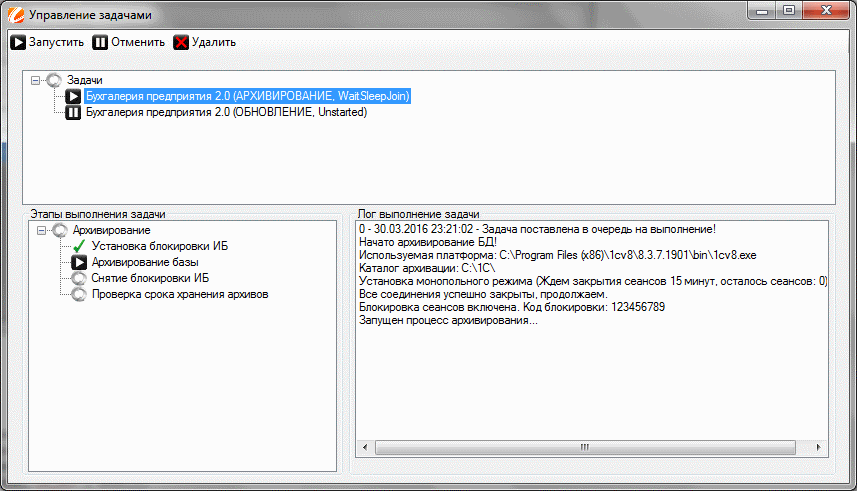Click pending circle icon of Проверка срока хранения
The image size is (857, 491).
click(x=79, y=295)
